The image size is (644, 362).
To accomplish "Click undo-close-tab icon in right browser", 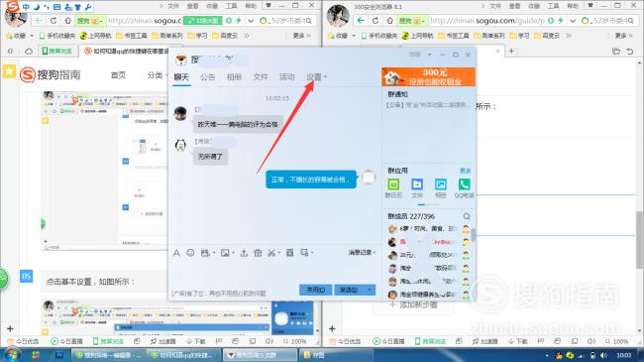I will point(630,51).
